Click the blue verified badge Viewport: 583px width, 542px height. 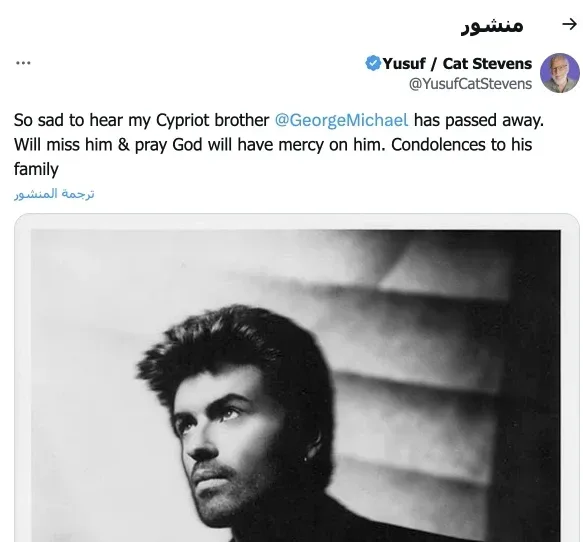point(373,63)
